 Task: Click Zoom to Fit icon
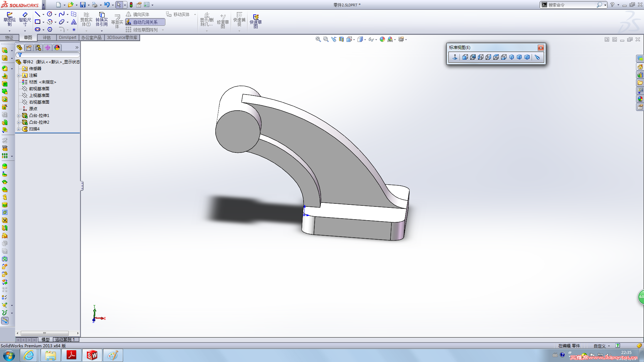(x=318, y=40)
